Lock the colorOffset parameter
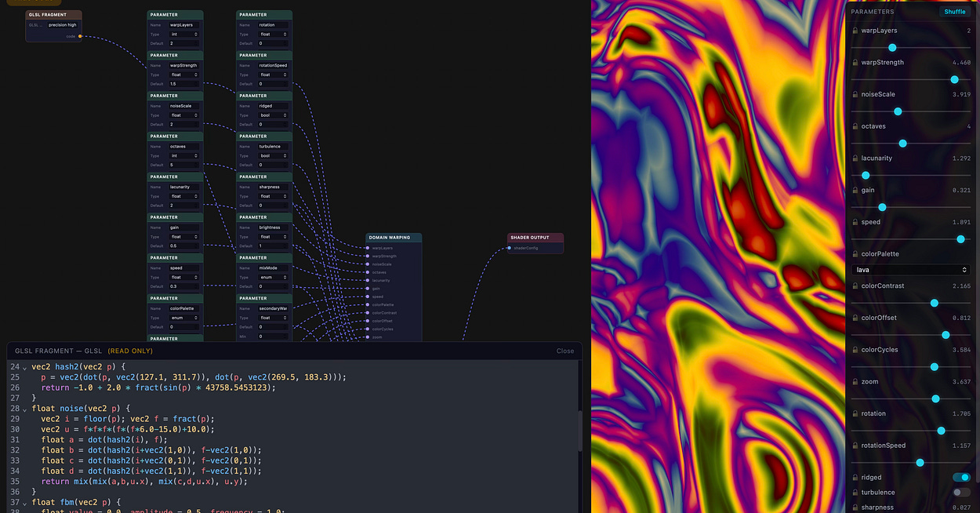980x513 pixels. [x=855, y=318]
